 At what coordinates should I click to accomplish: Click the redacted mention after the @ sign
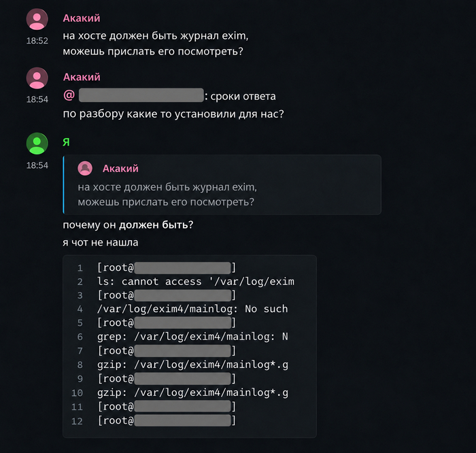[141, 95]
